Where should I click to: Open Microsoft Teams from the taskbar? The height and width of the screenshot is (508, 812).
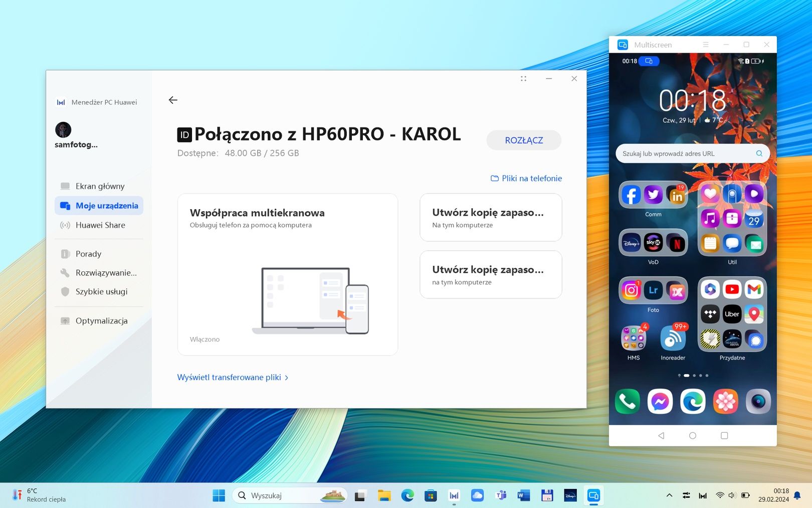click(500, 495)
